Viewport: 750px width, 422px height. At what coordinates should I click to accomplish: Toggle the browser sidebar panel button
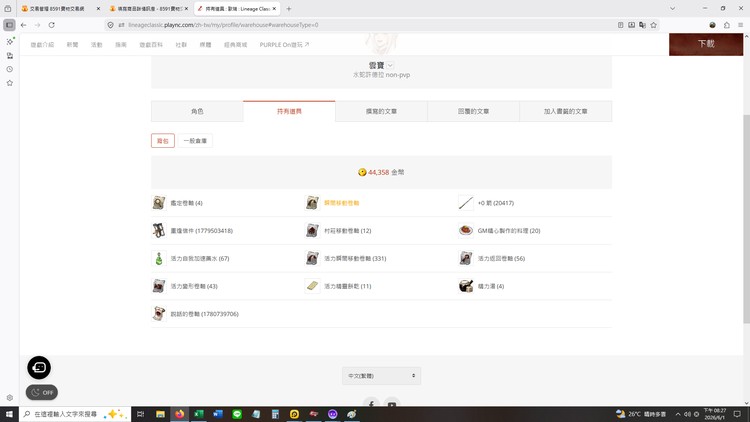pos(9,25)
